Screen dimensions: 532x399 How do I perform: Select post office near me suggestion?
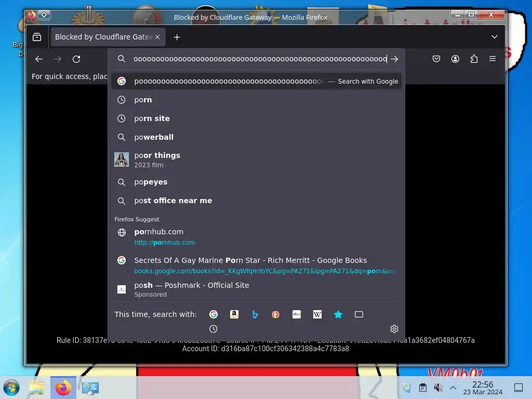tap(257, 201)
